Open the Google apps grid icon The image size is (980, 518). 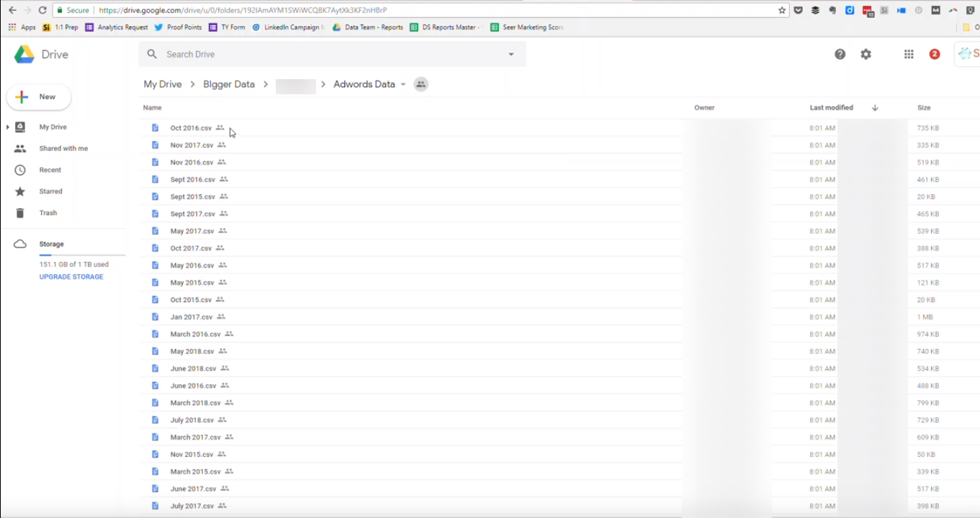[x=909, y=54]
